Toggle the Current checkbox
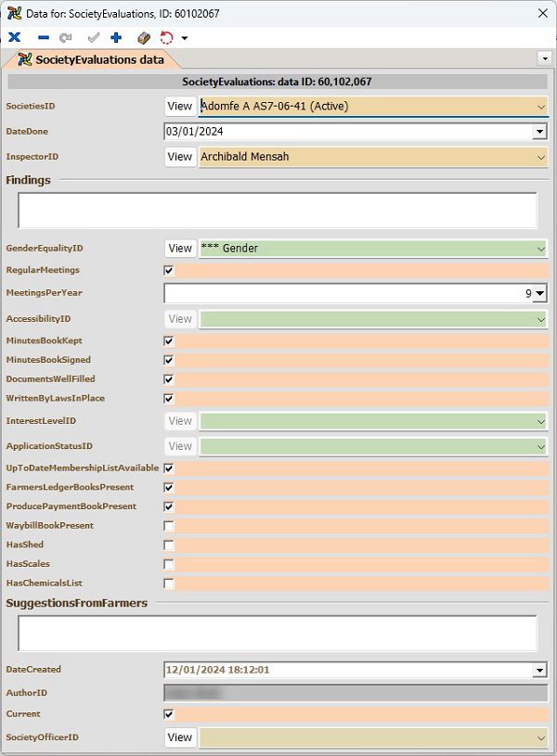Screen dimensions: 557x756 tap(169, 714)
